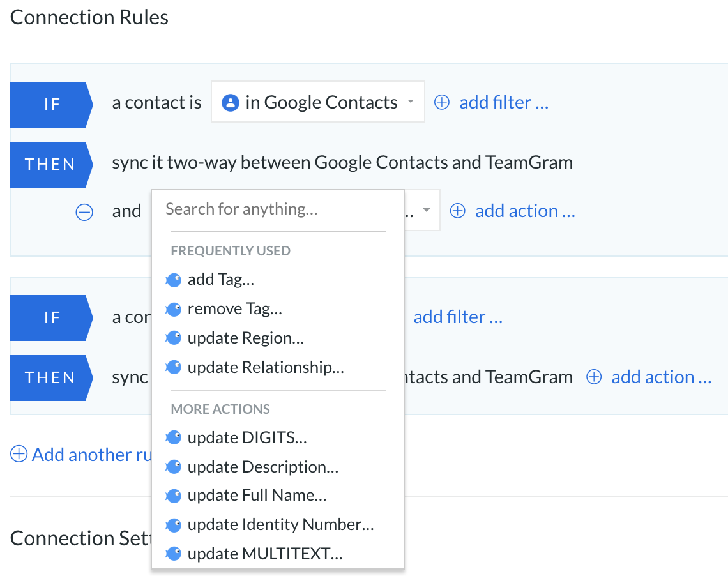The height and width of the screenshot is (576, 728).
Task: Click TeamGram icon beside 'add Tag...'
Action: pyautogui.click(x=173, y=280)
